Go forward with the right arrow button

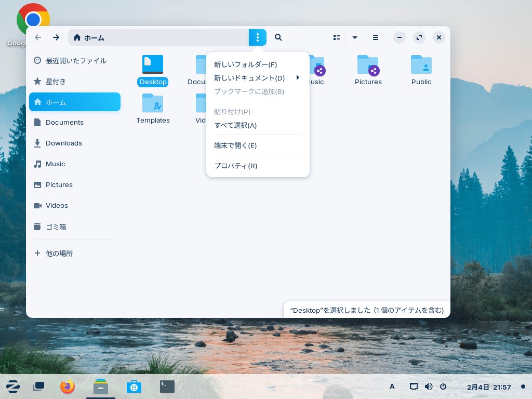coord(56,37)
